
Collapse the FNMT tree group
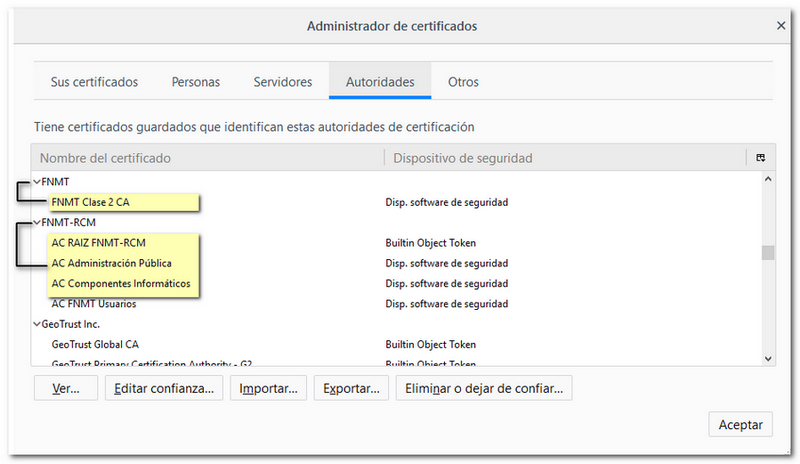tap(37, 181)
